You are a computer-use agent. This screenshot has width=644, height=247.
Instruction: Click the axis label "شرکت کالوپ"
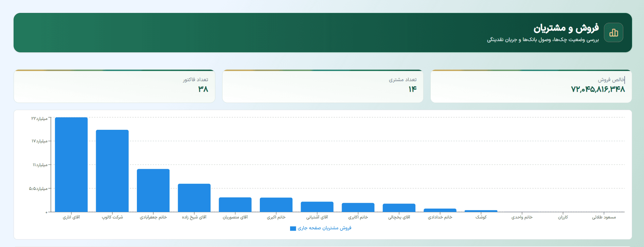pyautogui.click(x=112, y=217)
